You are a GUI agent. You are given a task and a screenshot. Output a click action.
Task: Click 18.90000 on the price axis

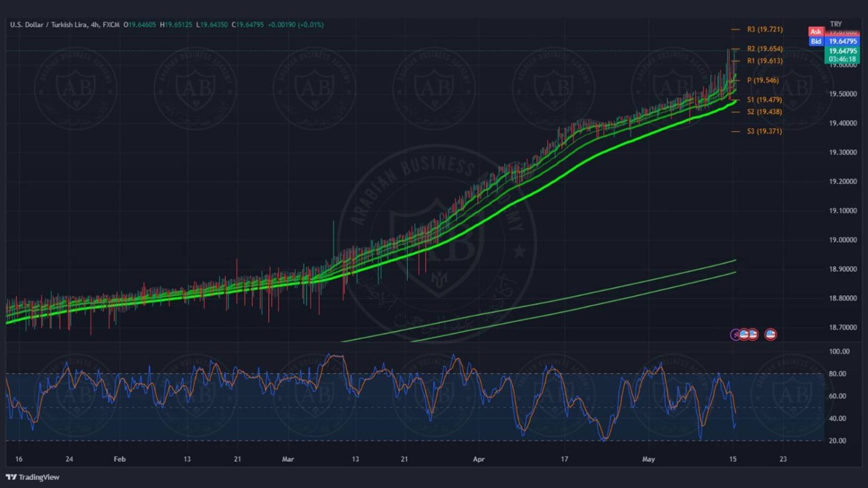tap(843, 269)
